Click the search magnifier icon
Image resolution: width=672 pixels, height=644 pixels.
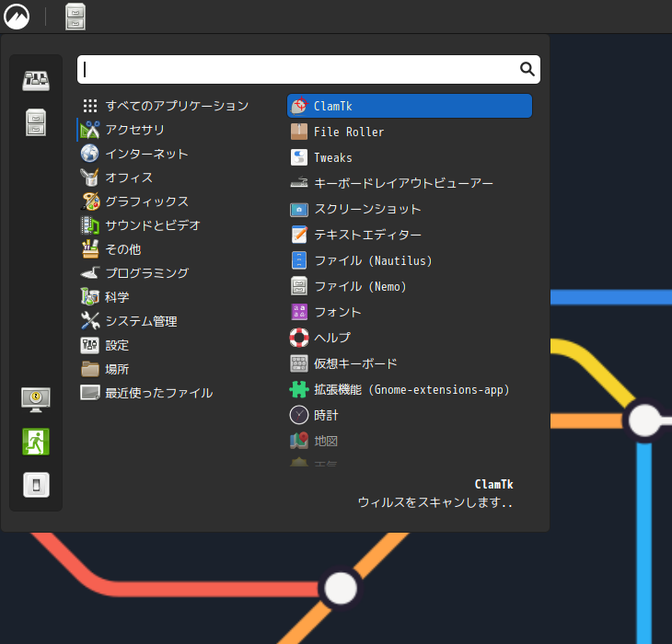coord(527,69)
